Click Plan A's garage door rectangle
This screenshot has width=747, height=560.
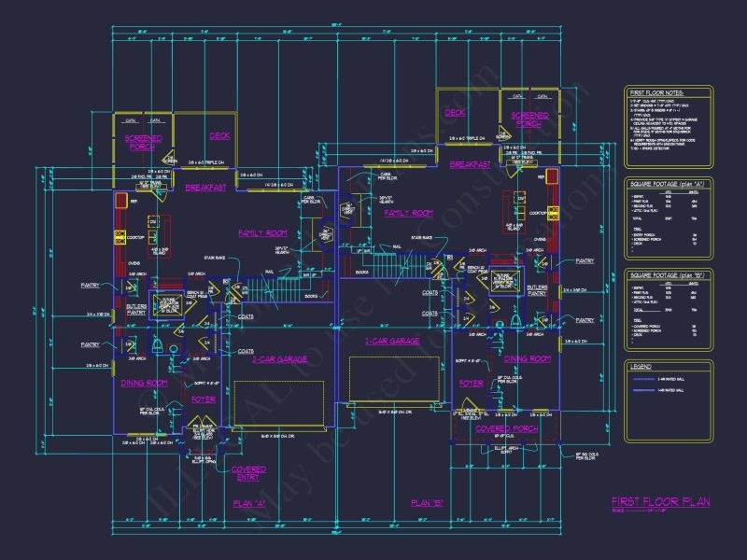tap(278, 403)
